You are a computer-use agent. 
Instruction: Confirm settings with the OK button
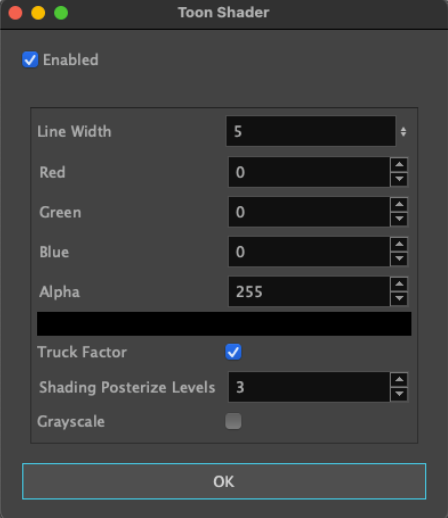click(224, 481)
